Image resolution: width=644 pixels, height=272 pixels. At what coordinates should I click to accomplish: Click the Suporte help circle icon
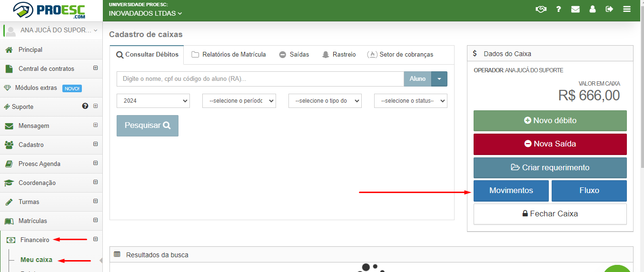[x=85, y=106]
